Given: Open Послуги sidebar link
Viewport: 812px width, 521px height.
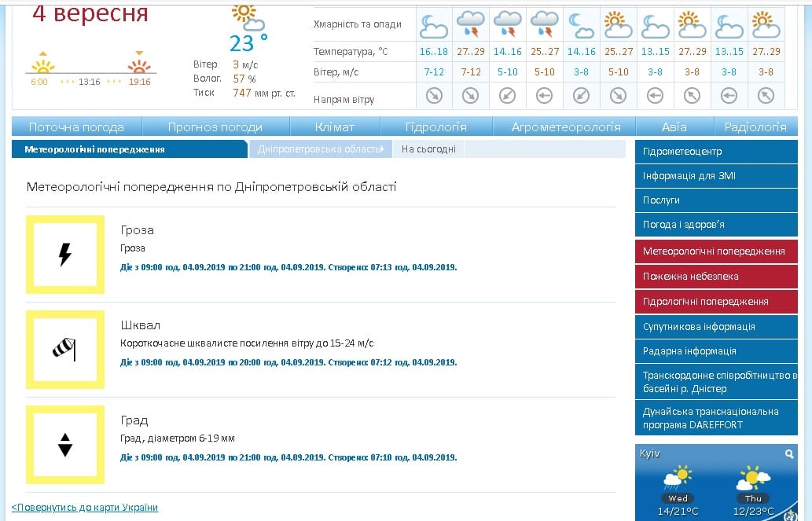Looking at the screenshot, I should 716,200.
